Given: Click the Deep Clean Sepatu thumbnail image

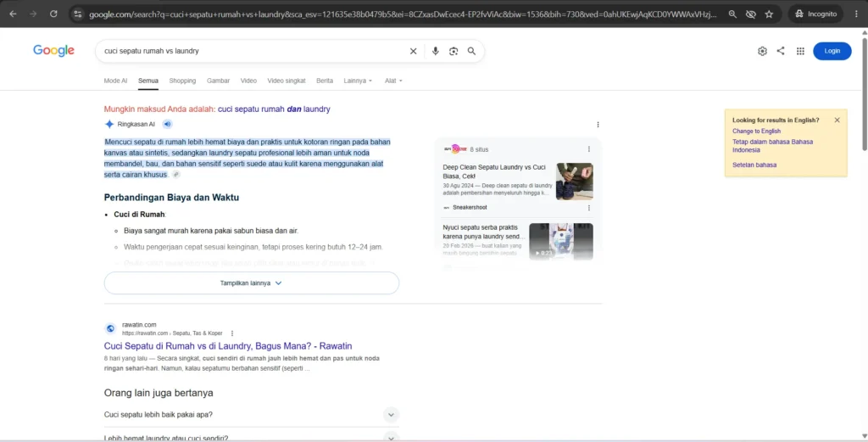Looking at the screenshot, I should pyautogui.click(x=575, y=181).
